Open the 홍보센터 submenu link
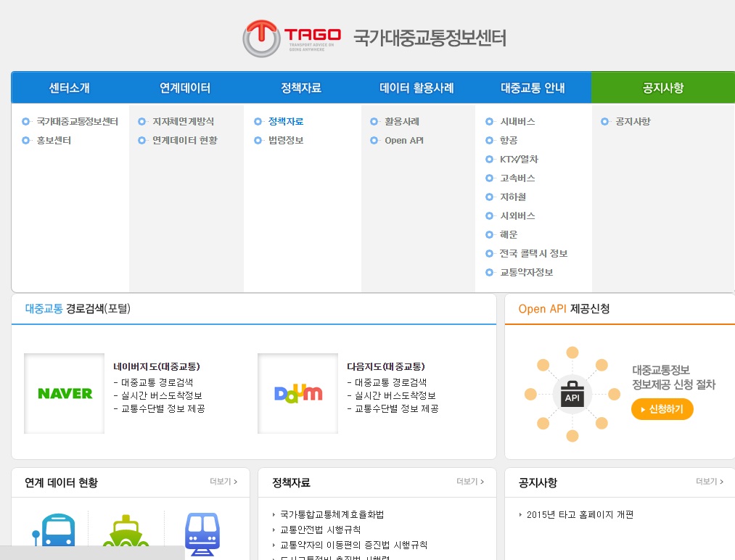735x560 pixels. coord(54,140)
